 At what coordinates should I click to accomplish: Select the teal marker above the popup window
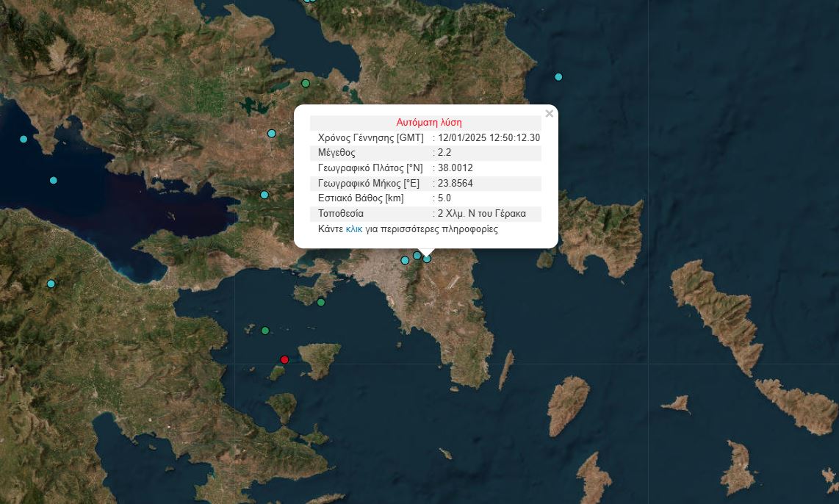[271, 133]
